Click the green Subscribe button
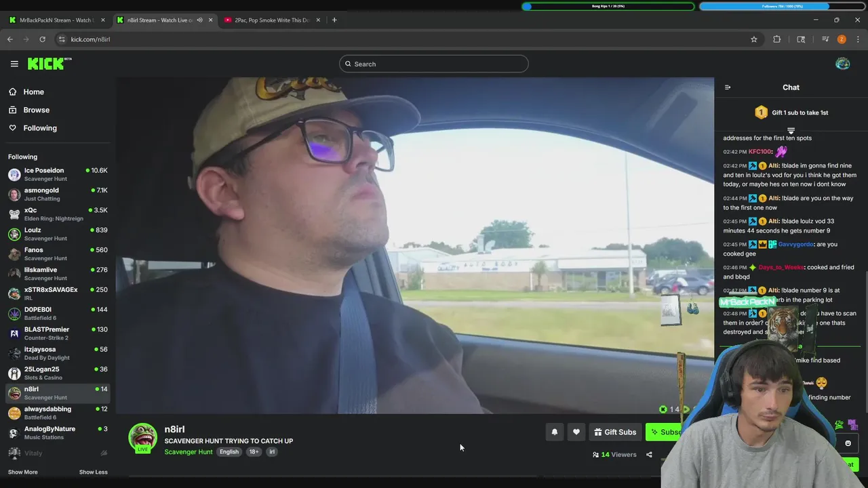The image size is (868, 488). pyautogui.click(x=665, y=432)
